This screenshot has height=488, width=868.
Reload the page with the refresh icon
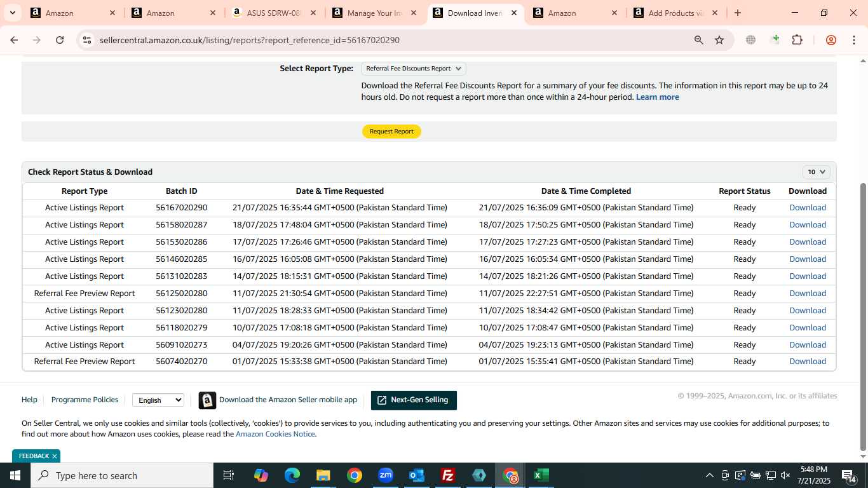click(x=60, y=40)
